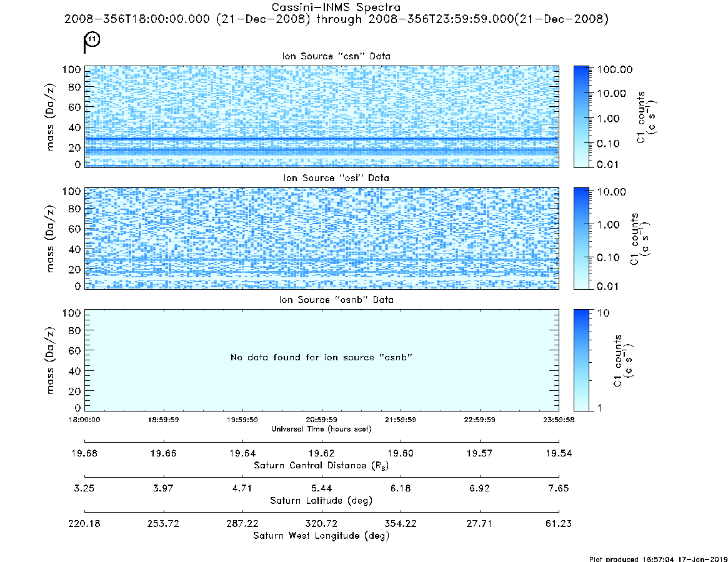Click the 19.66 Saturn distance value
Screen dimensions: 728x562
tap(164, 453)
